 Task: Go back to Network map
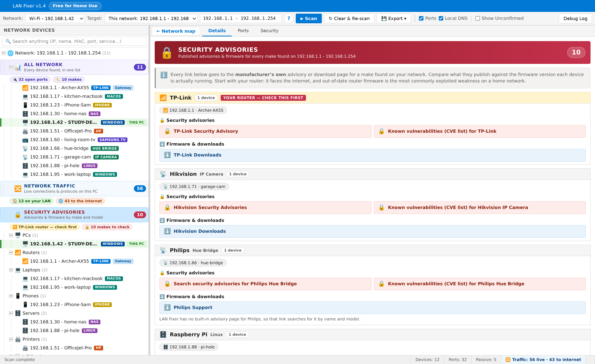176,31
